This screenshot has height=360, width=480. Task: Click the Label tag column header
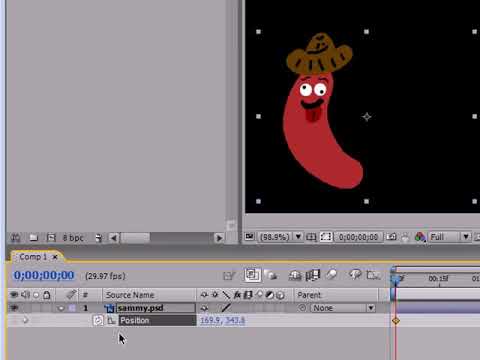(x=70, y=295)
